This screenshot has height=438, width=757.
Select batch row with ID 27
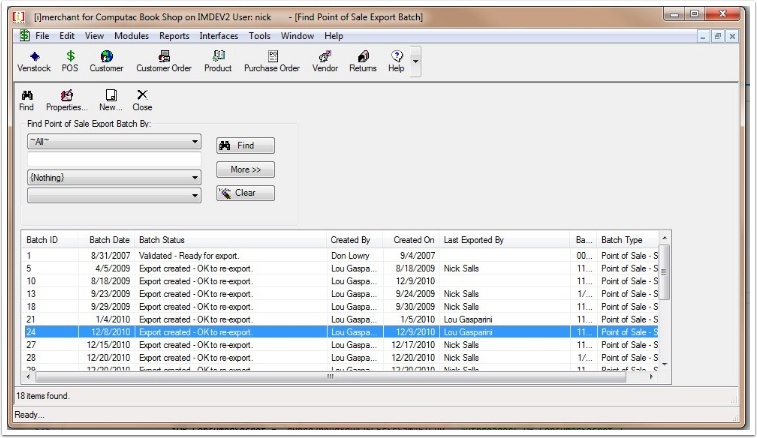340,345
